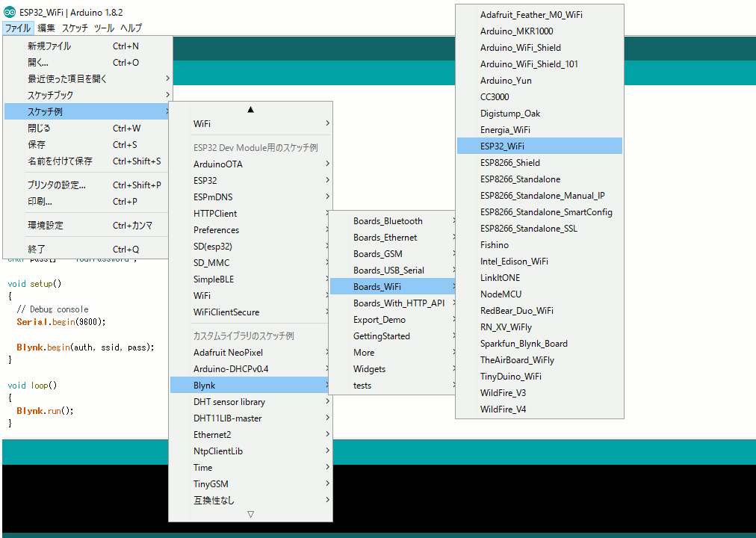Expand the SD(esp32) examples
This screenshot has height=538, width=756.
(251, 247)
